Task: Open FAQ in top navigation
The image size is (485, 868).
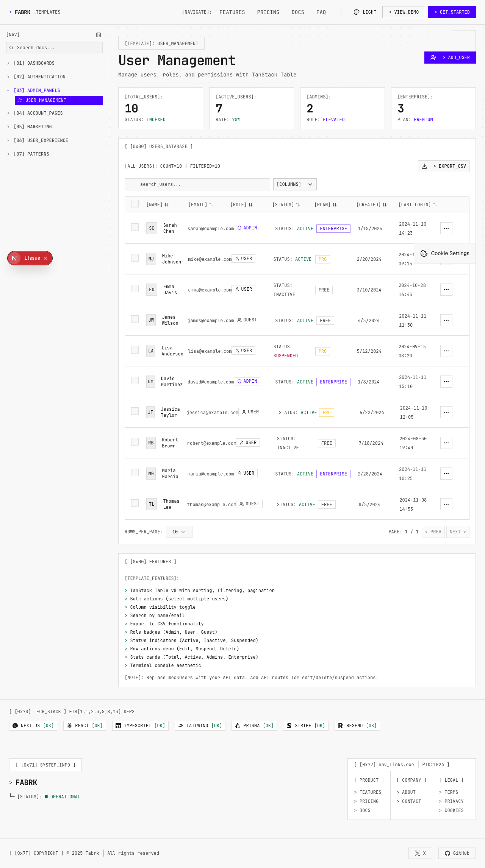Action: [321, 12]
